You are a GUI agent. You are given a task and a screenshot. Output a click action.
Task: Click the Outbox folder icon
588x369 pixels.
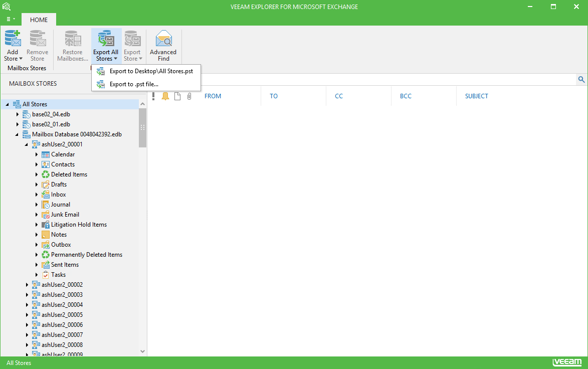tap(46, 245)
